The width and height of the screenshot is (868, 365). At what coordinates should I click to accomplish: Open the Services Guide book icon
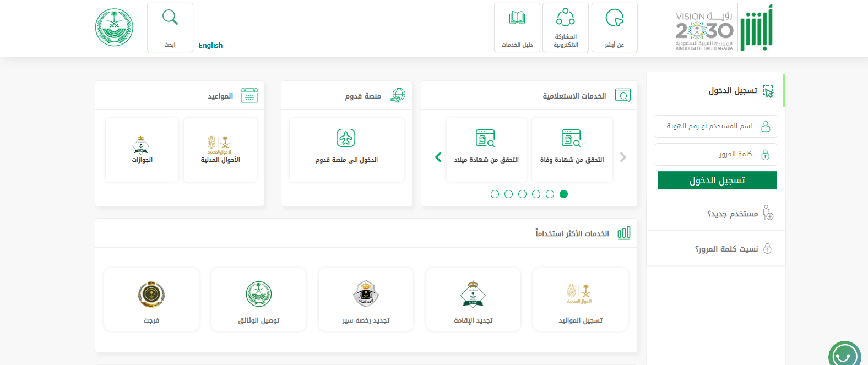pyautogui.click(x=517, y=18)
